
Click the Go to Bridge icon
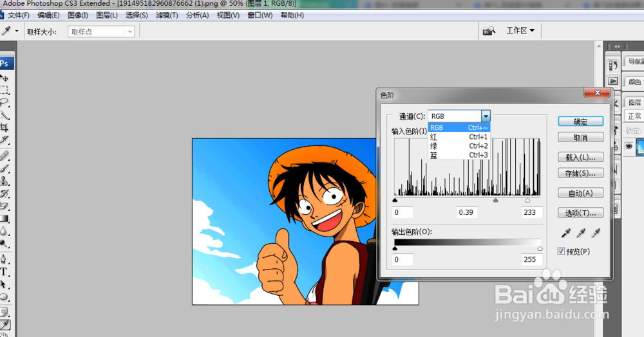tap(489, 31)
